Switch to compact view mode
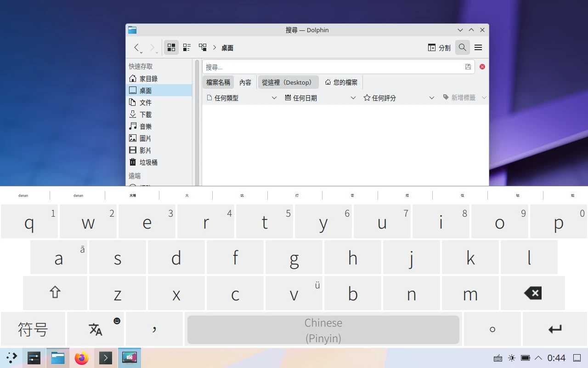Image resolution: width=588 pixels, height=368 pixels. tap(187, 47)
